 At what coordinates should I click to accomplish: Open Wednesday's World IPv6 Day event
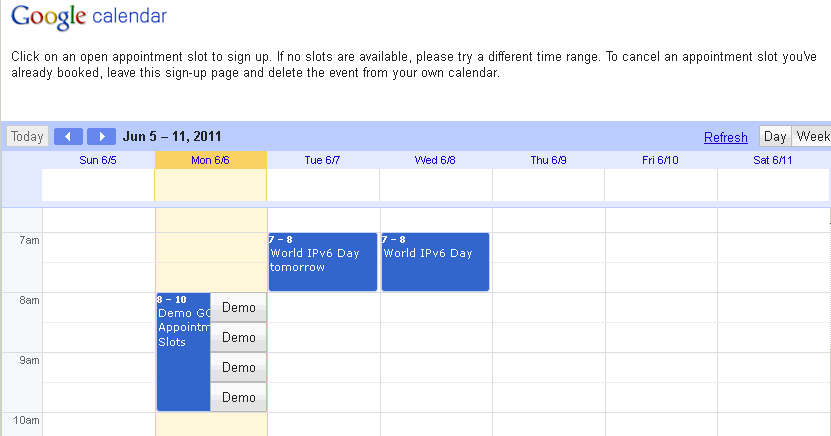(435, 262)
